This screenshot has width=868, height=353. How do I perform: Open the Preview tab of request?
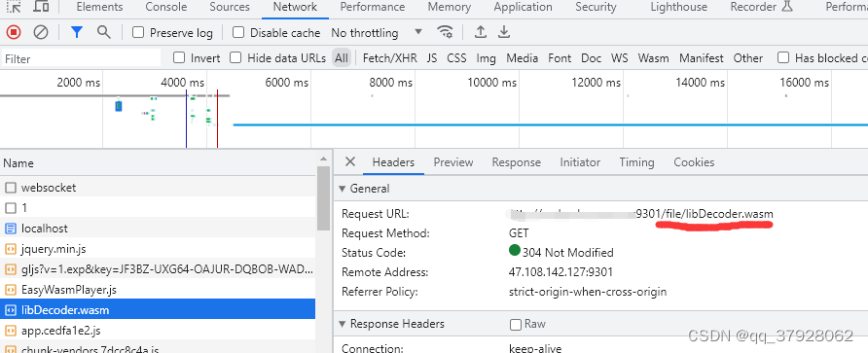(x=453, y=162)
